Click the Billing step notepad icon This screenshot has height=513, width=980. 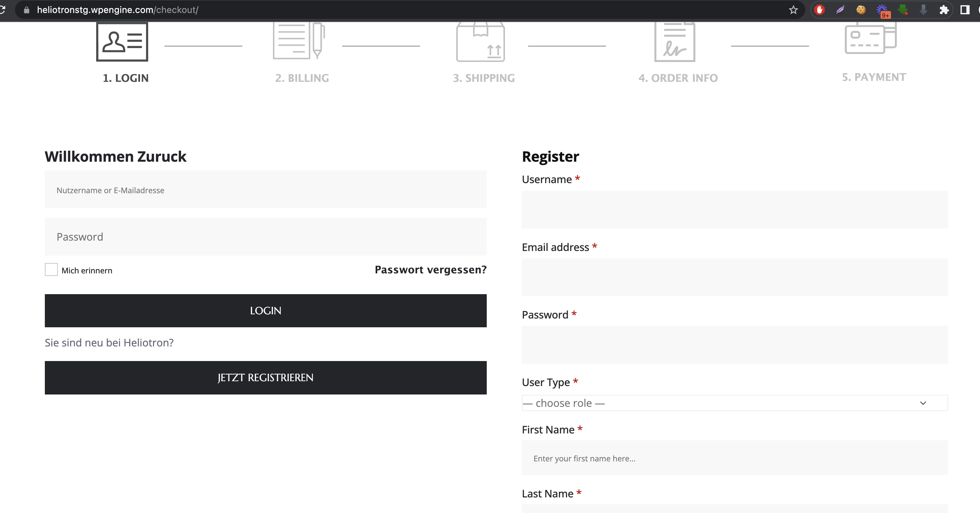pos(299,41)
